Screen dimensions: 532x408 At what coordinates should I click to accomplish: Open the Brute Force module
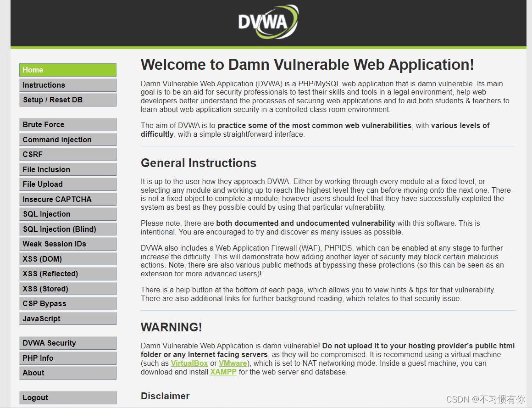tap(68, 124)
